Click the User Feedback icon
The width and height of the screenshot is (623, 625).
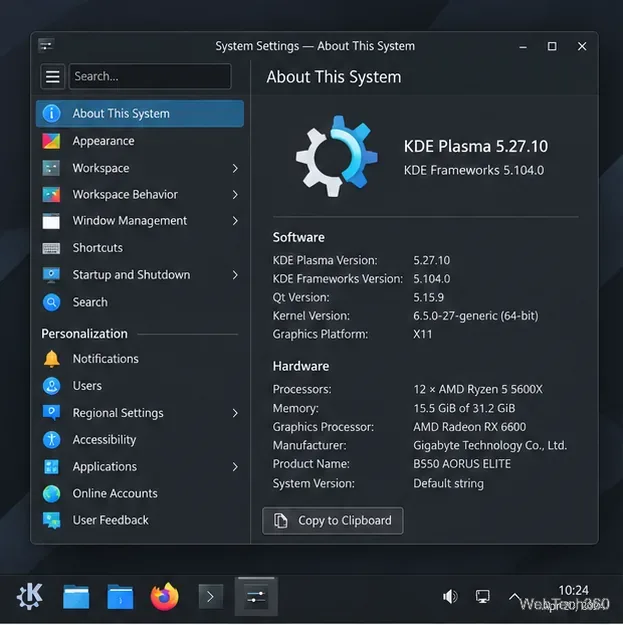tap(51, 520)
